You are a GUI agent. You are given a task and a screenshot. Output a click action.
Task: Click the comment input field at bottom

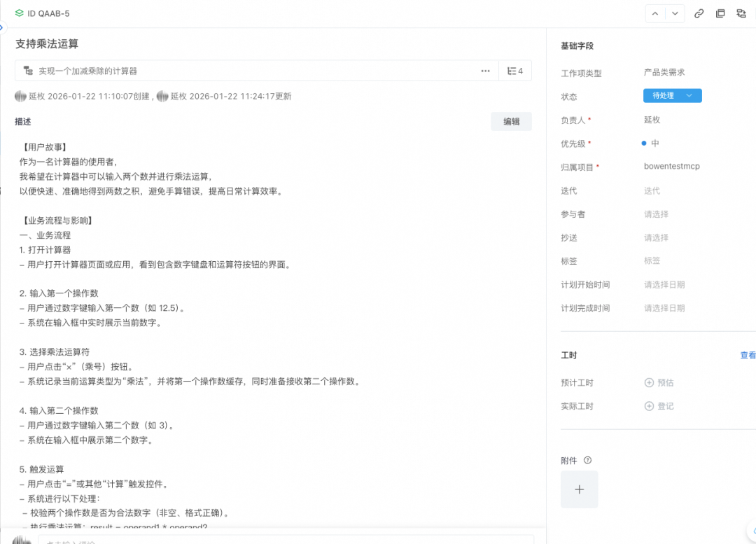click(280, 539)
